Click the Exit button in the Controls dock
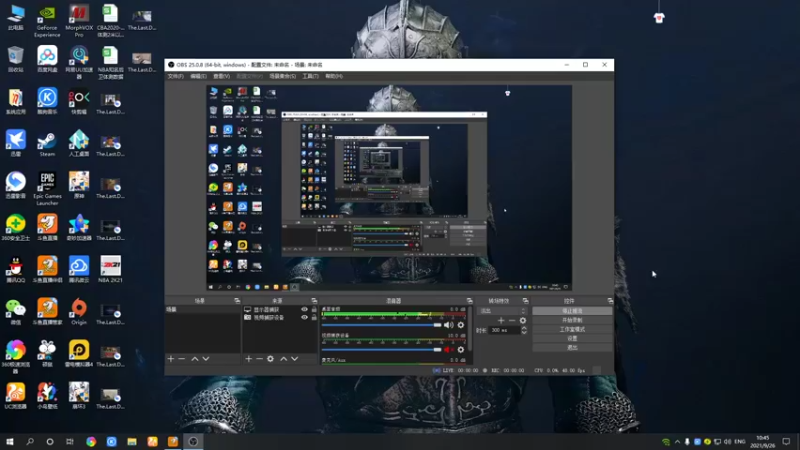800x450 pixels. (572, 347)
